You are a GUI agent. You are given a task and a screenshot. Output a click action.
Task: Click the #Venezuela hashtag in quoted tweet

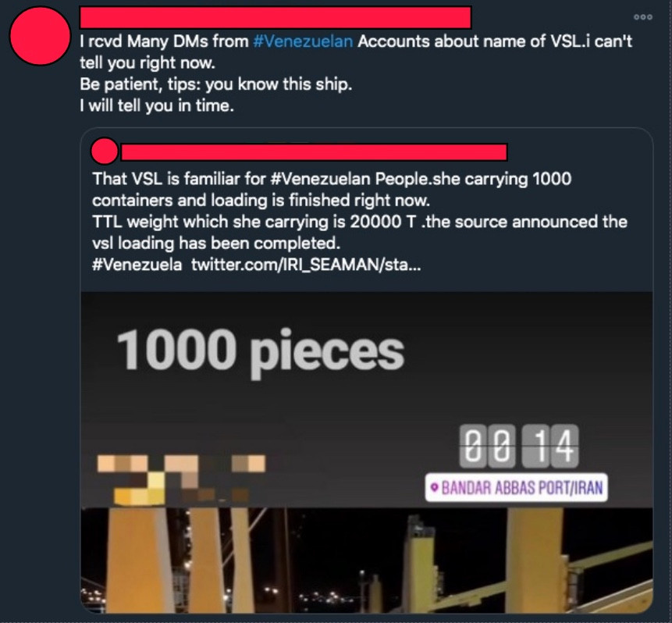(x=137, y=265)
